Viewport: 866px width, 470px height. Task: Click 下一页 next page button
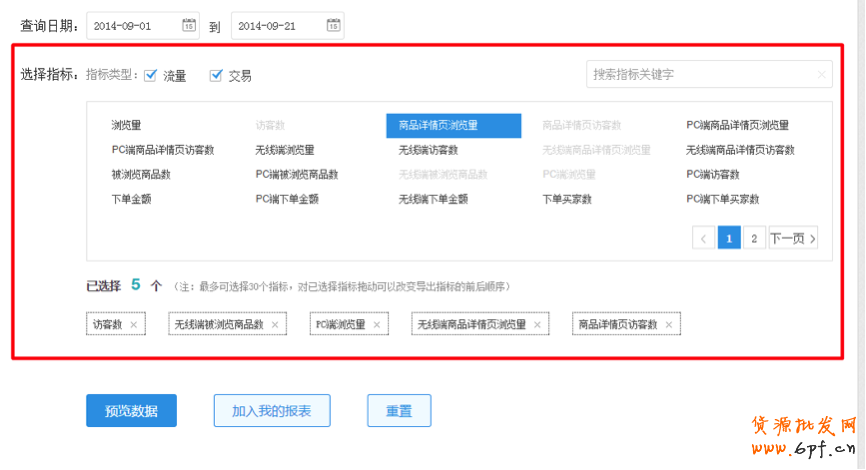point(793,239)
